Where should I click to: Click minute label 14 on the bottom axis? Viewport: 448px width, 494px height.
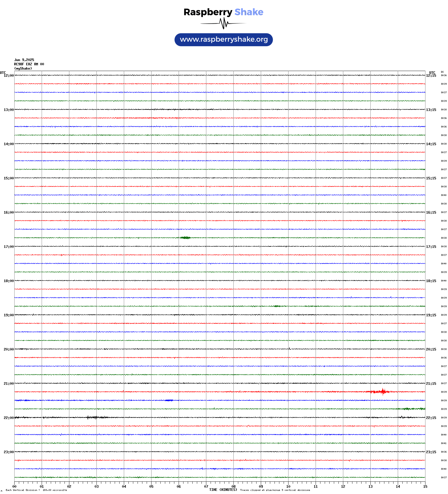(398, 487)
